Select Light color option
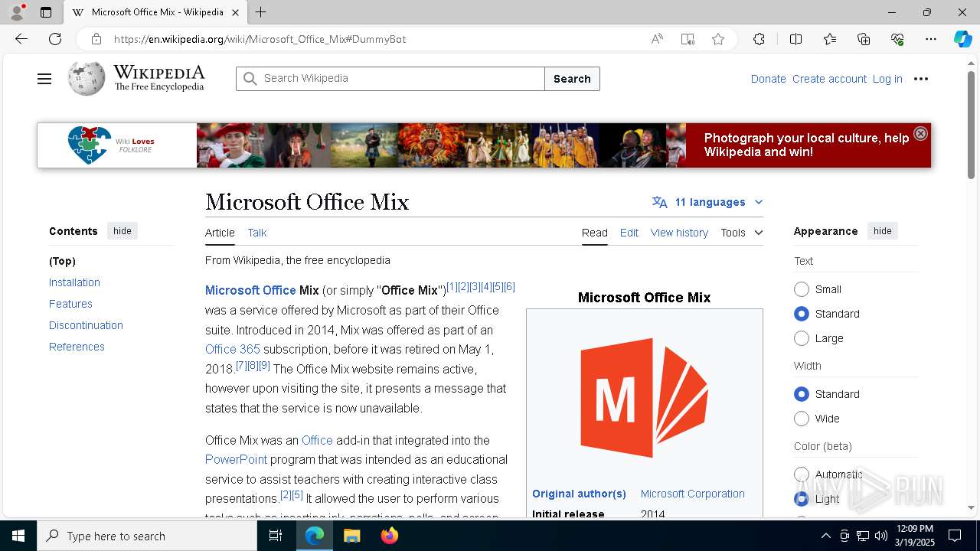980x551 pixels. [x=802, y=499]
